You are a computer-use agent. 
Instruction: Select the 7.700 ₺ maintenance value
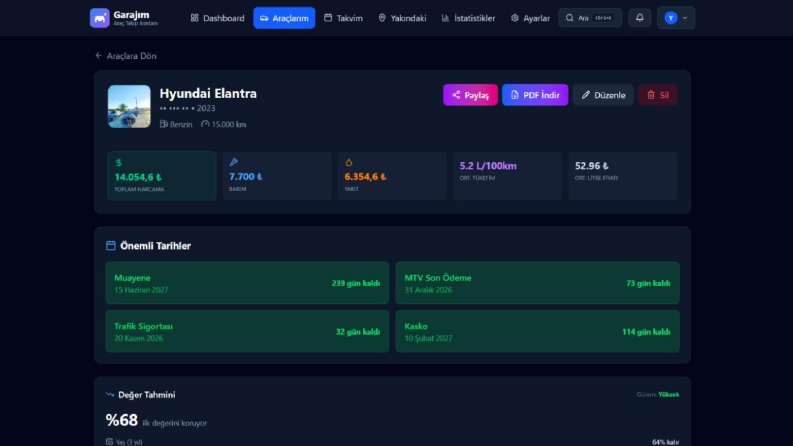coord(246,176)
